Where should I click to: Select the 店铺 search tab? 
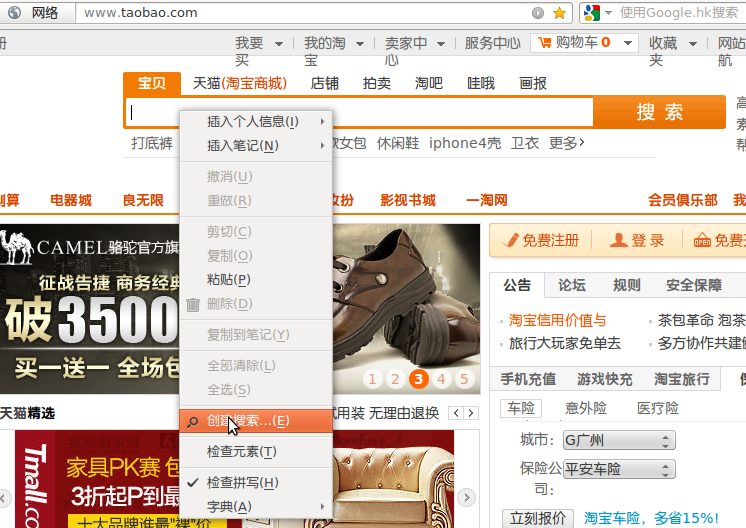click(324, 84)
